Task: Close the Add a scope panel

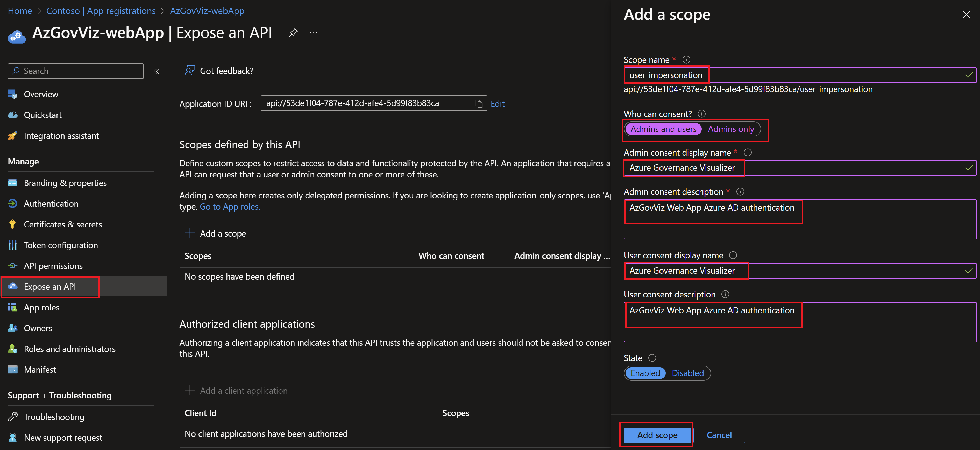Action: coord(966,15)
